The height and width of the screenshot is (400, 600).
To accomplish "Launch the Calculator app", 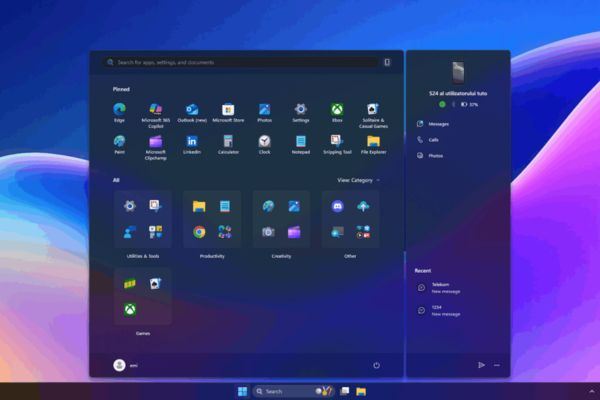I will pos(228,144).
